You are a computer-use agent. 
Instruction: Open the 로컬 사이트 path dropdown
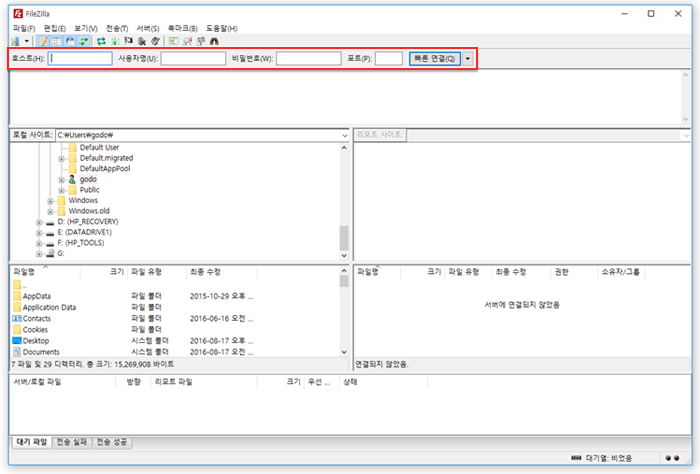(345, 135)
